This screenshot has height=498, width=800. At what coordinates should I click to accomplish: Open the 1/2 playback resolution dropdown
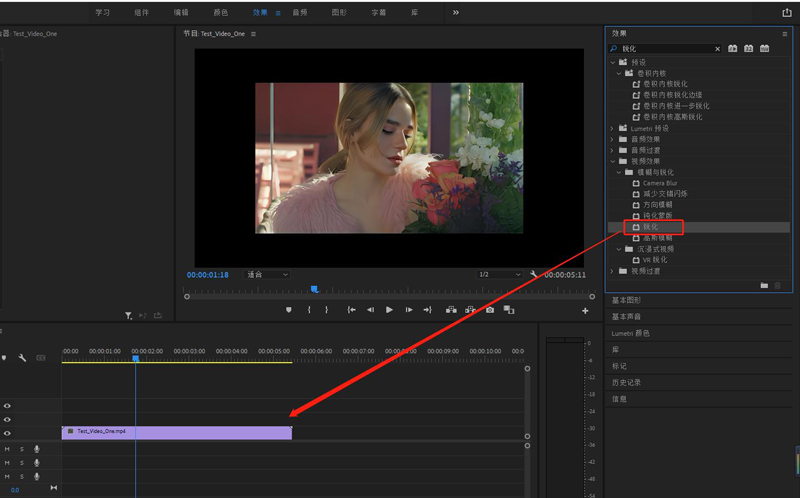498,274
